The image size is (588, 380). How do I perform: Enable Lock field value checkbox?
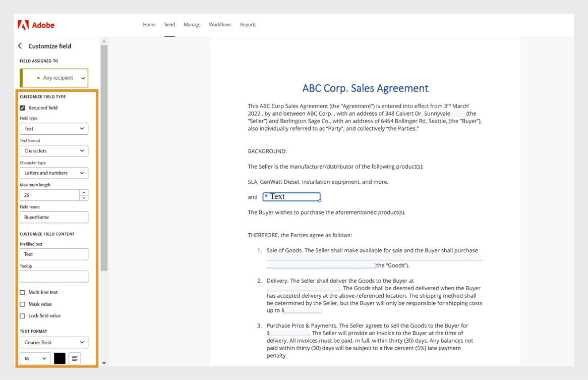(x=23, y=316)
